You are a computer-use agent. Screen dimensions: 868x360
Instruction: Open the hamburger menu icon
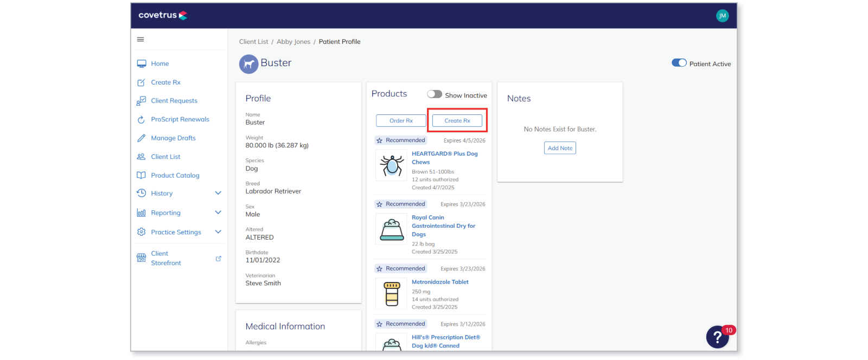tap(141, 39)
